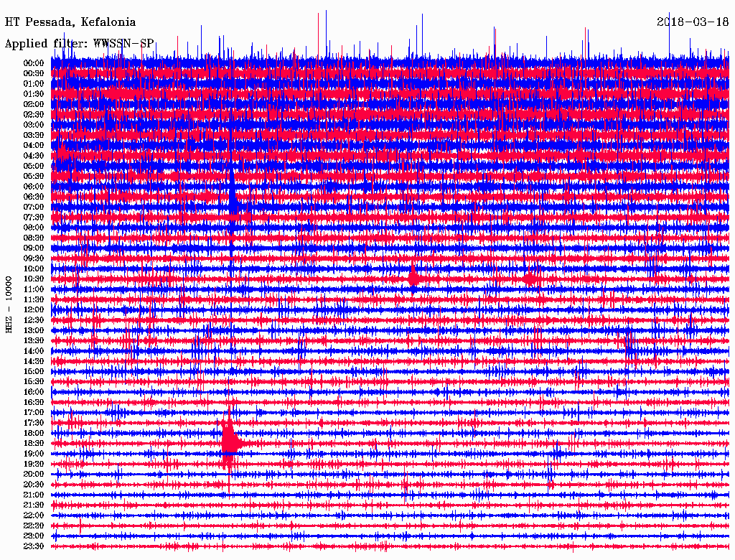The height and width of the screenshot is (560, 735).
Task: Select the 00:00 time label
Action: pyautogui.click(x=34, y=63)
